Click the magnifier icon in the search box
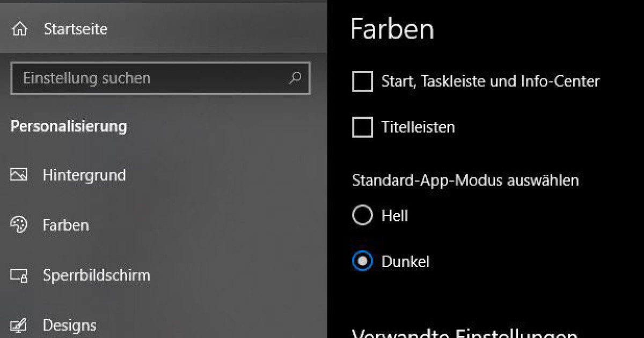644x338 pixels. [x=294, y=78]
